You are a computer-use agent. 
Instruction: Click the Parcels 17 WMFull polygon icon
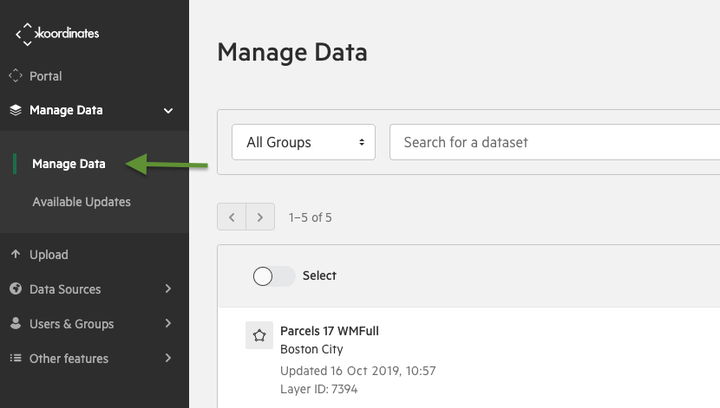(259, 335)
